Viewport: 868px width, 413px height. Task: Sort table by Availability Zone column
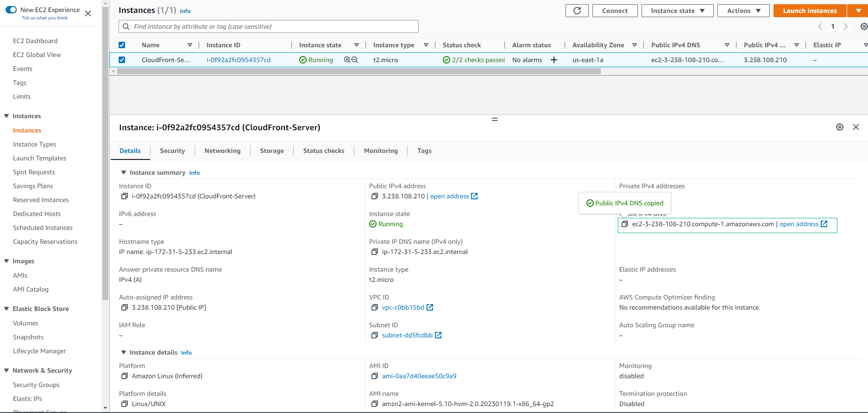point(635,45)
